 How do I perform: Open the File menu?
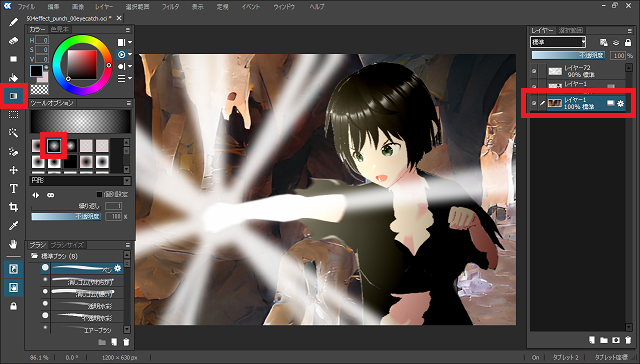tap(26, 7)
